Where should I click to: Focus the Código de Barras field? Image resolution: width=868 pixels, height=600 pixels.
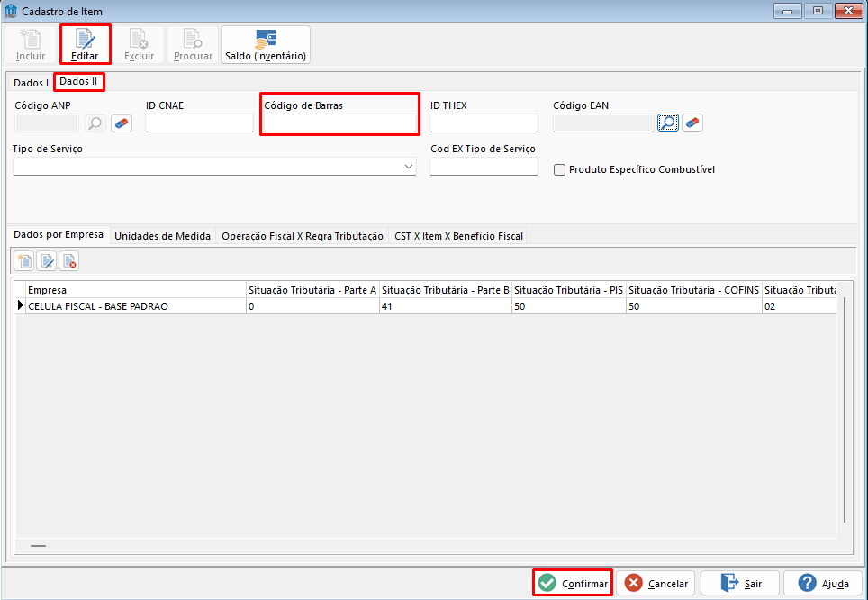click(x=339, y=123)
